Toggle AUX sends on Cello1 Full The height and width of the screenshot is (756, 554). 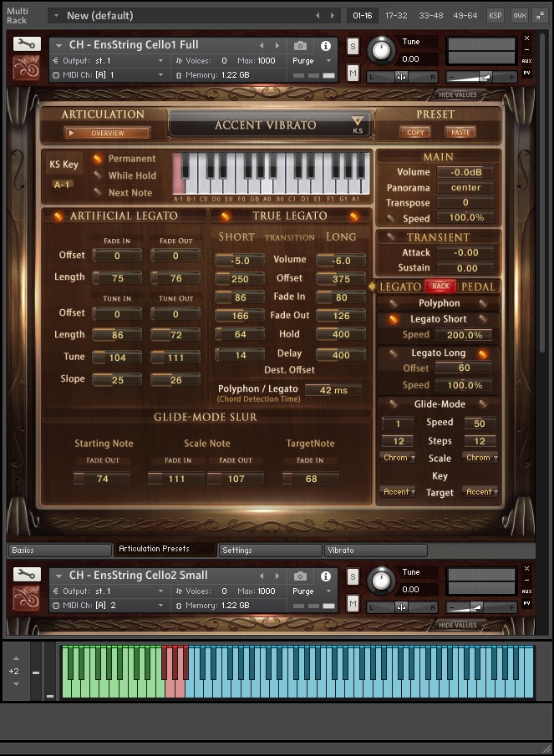pos(526,61)
